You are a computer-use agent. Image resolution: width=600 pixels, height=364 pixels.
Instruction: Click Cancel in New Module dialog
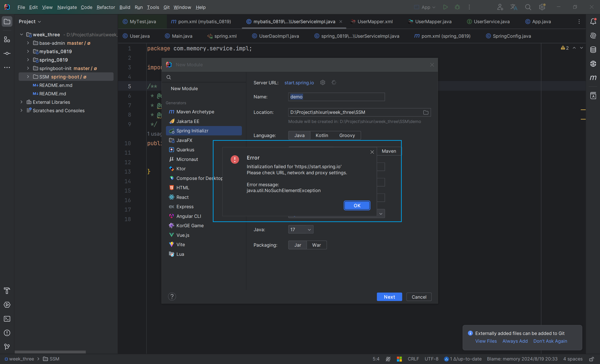tap(419, 297)
